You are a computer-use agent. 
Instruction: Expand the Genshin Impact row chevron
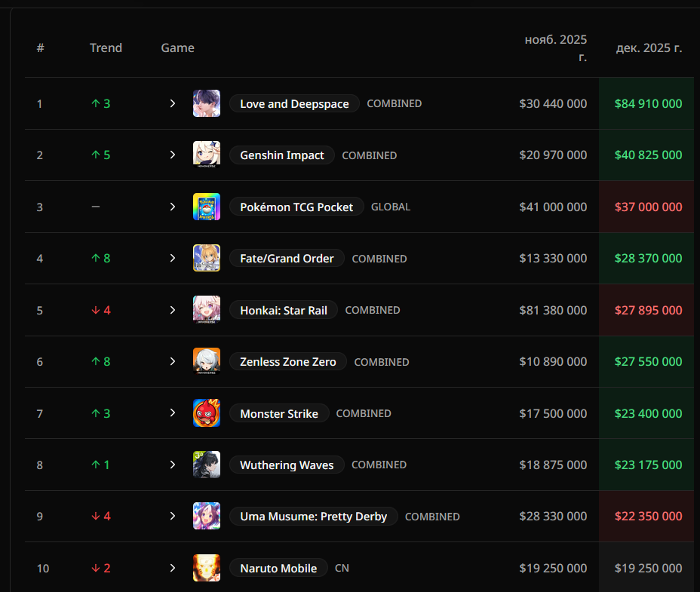tap(173, 155)
